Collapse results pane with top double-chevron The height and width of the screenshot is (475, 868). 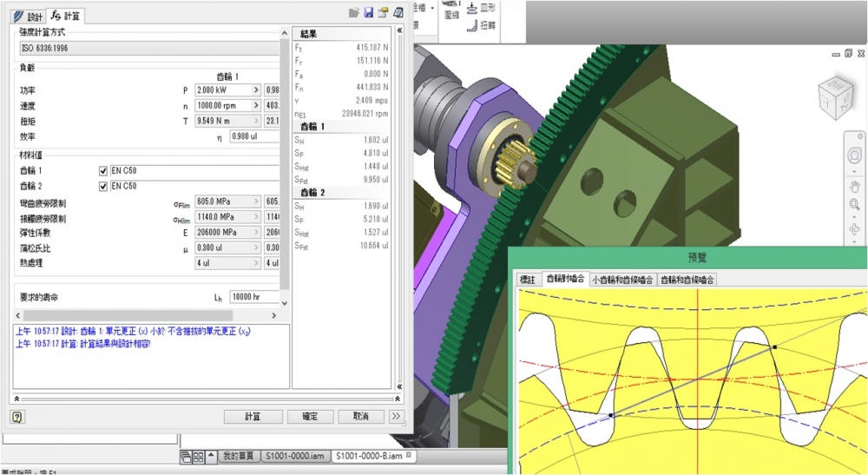pyautogui.click(x=399, y=30)
